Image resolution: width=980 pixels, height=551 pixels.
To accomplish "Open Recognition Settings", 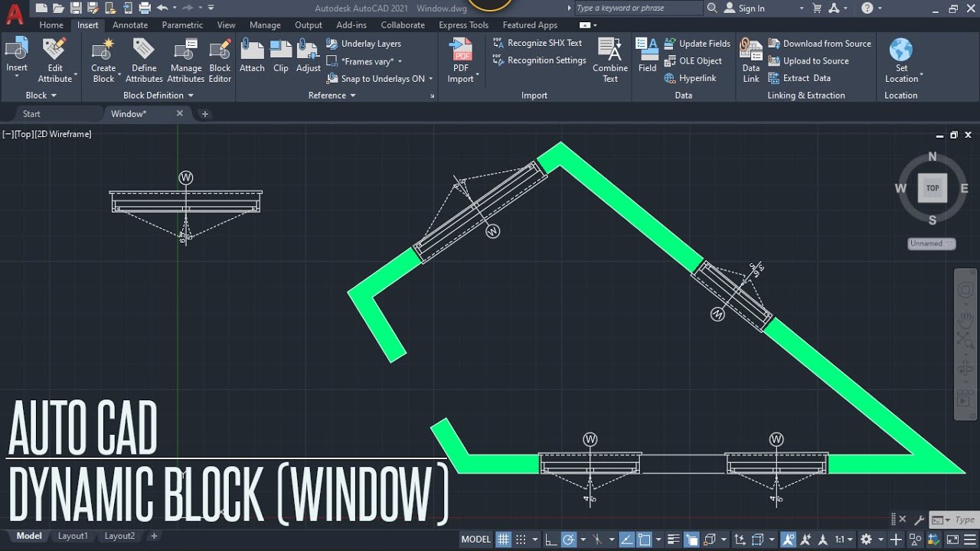I will point(539,60).
